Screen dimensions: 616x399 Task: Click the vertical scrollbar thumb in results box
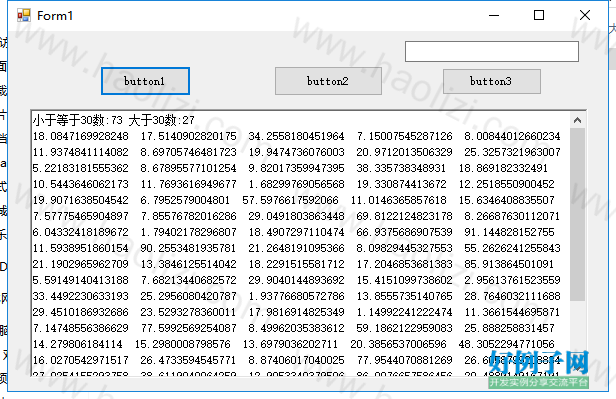click(577, 214)
